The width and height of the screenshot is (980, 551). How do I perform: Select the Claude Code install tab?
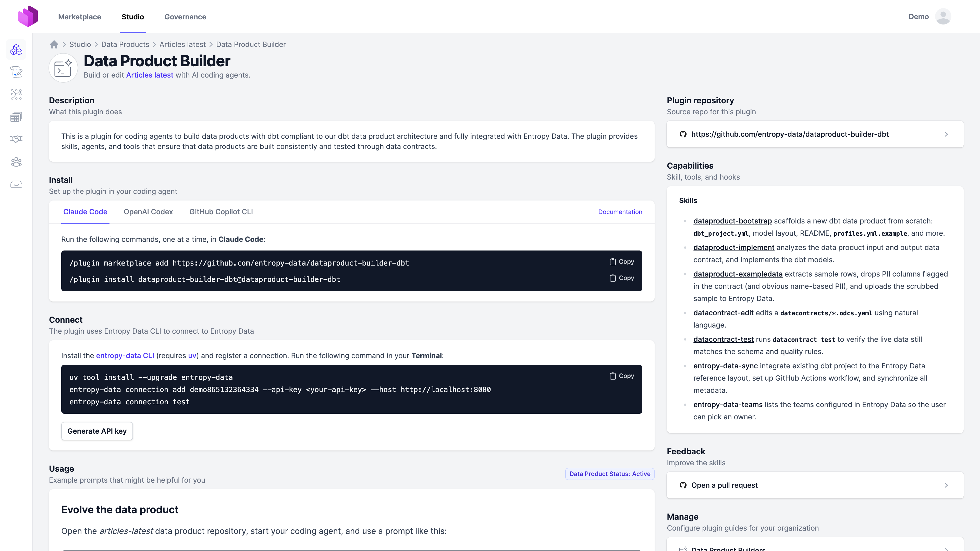[x=85, y=212]
